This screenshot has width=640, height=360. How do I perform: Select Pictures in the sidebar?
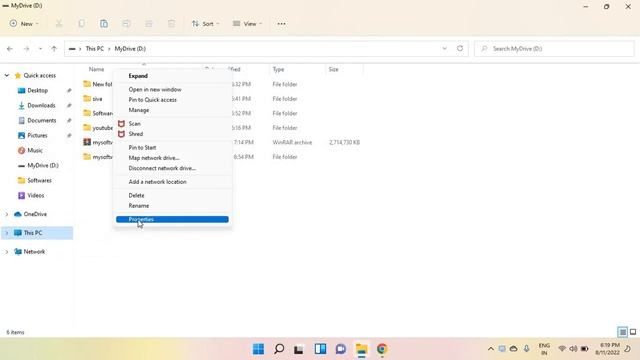point(37,136)
